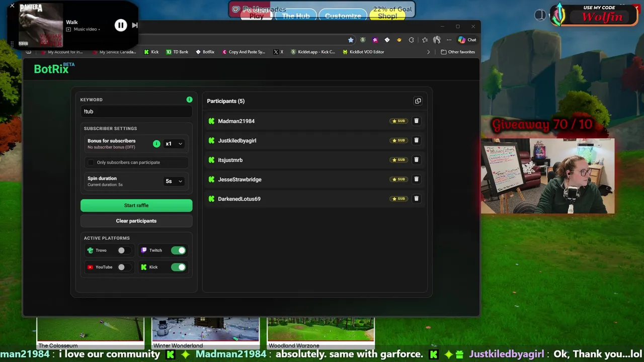Screen dimensions: 644x362
Task: Copy the participants list icon
Action: coord(418,101)
